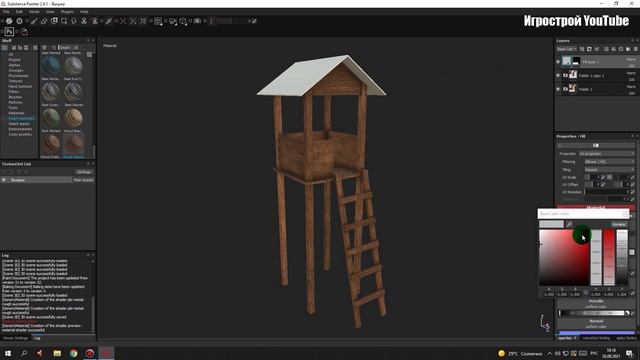Open the Base Color channel dropdown in Layers
Viewport: 640px width, 360px height.
tap(567, 49)
